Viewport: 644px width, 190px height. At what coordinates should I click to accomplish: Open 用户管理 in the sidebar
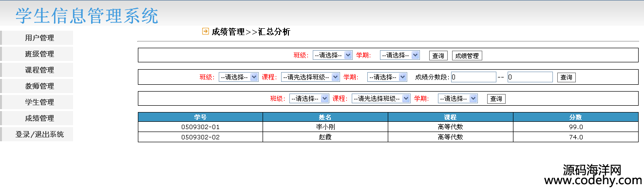39,38
